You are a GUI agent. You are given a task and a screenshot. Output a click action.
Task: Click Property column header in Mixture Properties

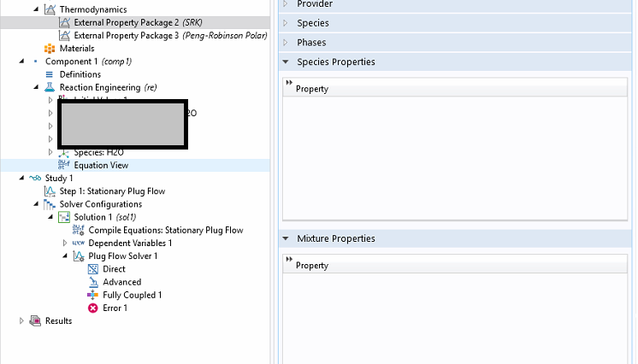(313, 266)
